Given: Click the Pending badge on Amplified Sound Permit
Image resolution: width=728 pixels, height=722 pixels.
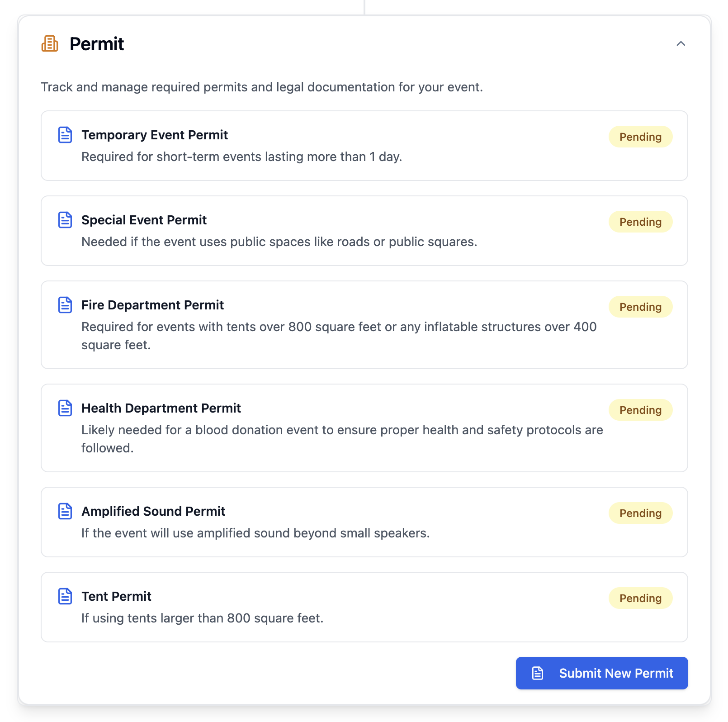Looking at the screenshot, I should coord(640,513).
